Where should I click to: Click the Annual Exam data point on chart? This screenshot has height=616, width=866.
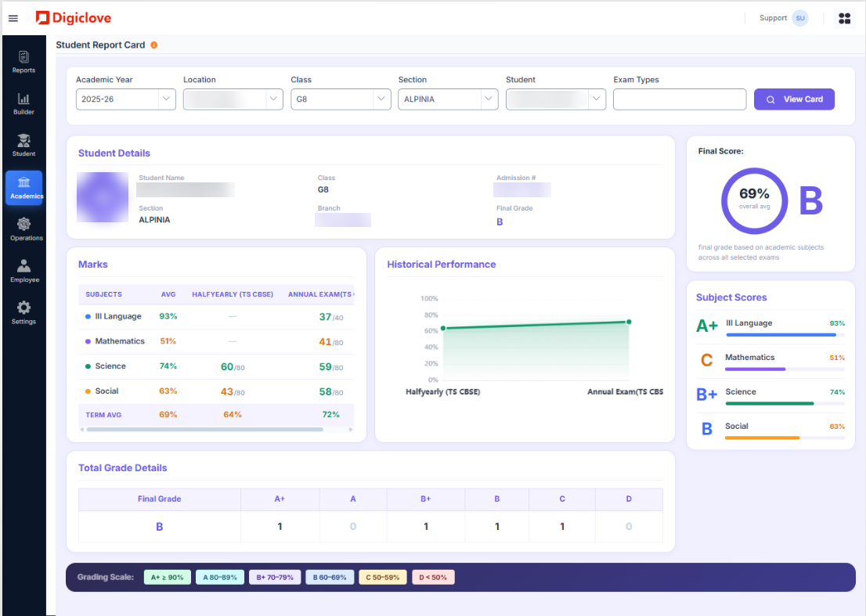click(629, 322)
